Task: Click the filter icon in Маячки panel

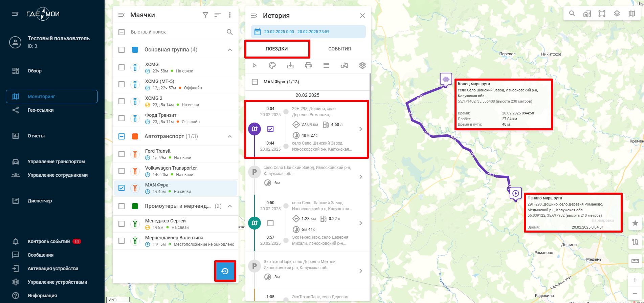Action: tap(205, 15)
